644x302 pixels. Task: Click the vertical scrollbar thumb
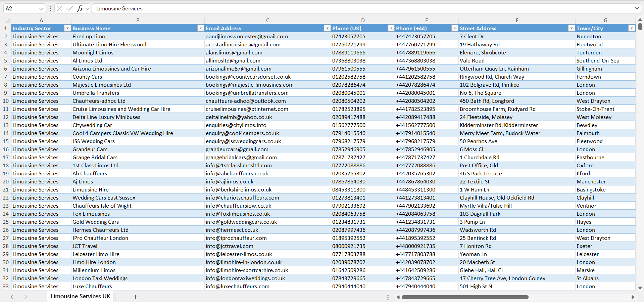pos(640,27)
